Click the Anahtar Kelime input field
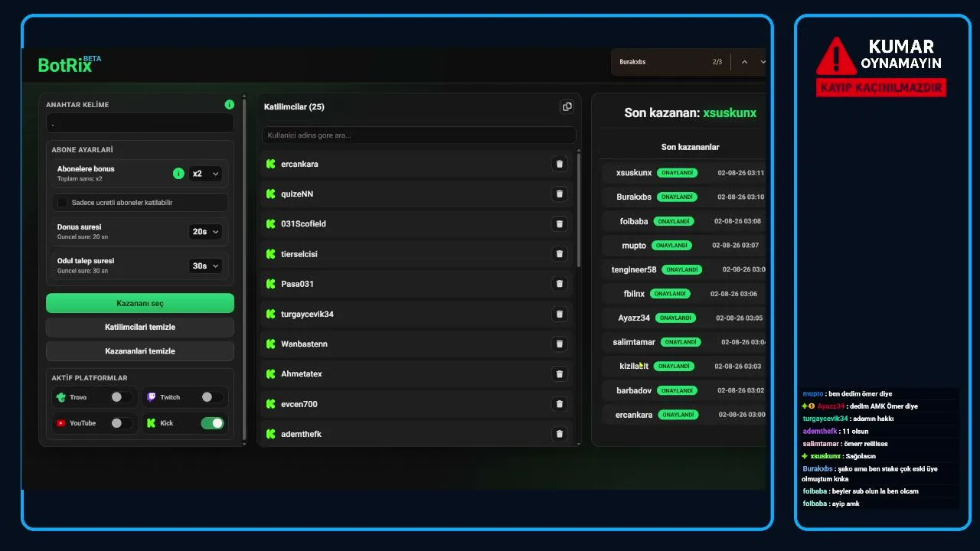The image size is (980, 551). 139,123
